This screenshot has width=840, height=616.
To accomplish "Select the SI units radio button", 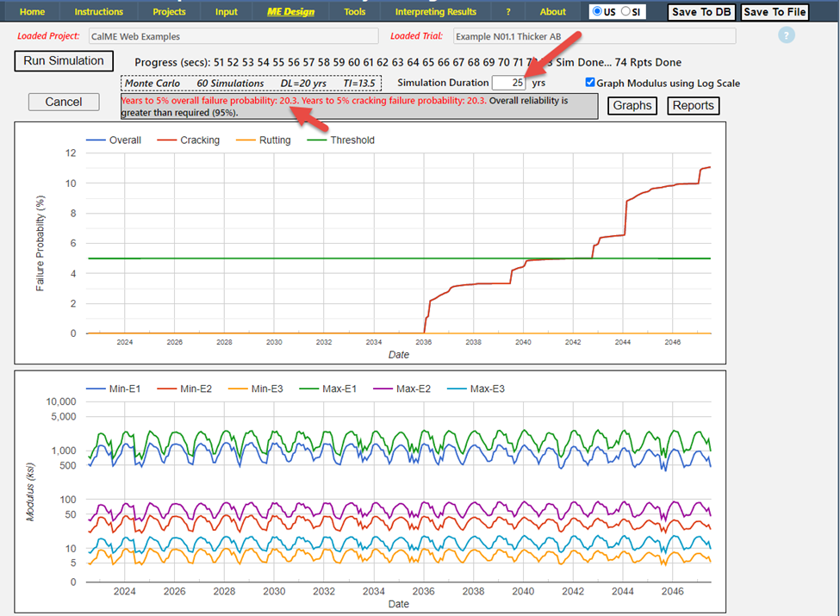I will click(x=625, y=11).
